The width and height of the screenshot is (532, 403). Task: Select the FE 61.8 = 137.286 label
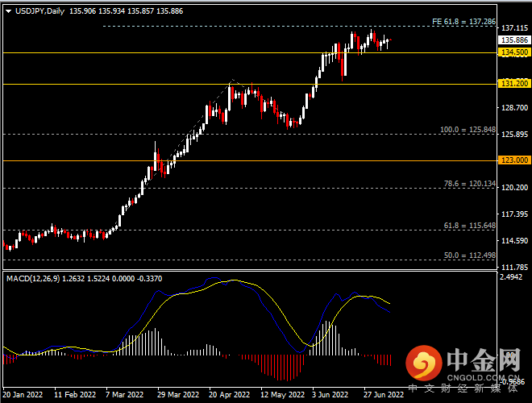[x=463, y=22]
